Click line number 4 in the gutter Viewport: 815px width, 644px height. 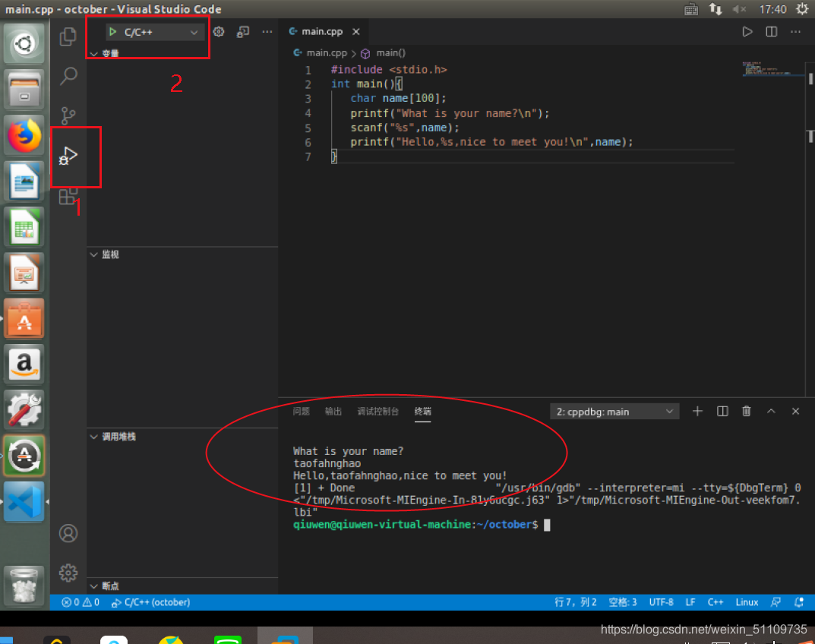[x=308, y=113]
